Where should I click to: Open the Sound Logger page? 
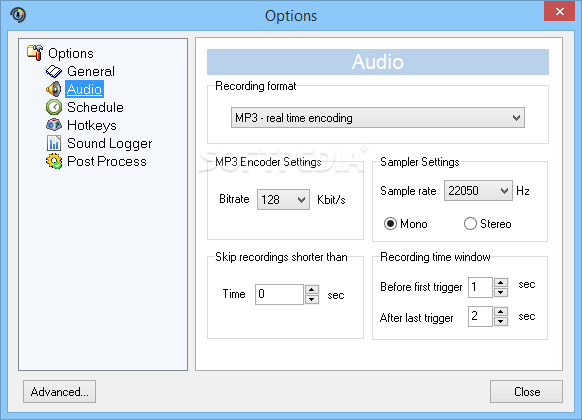[109, 143]
